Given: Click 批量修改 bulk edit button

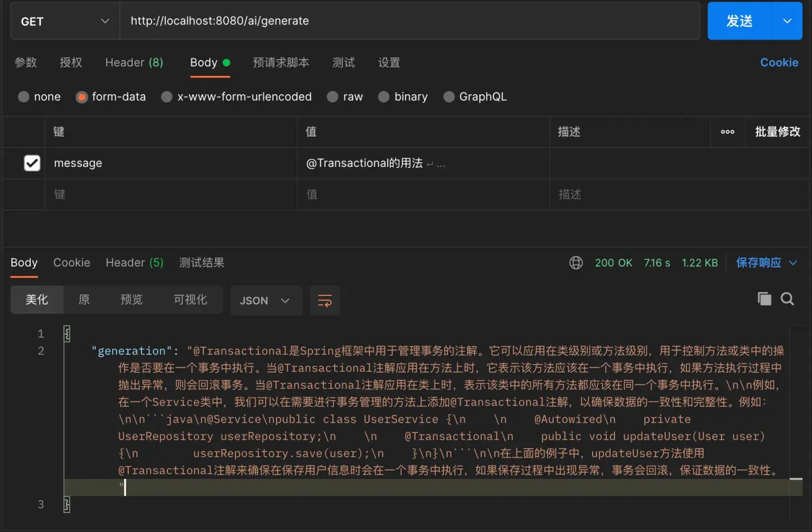Looking at the screenshot, I should [x=777, y=132].
